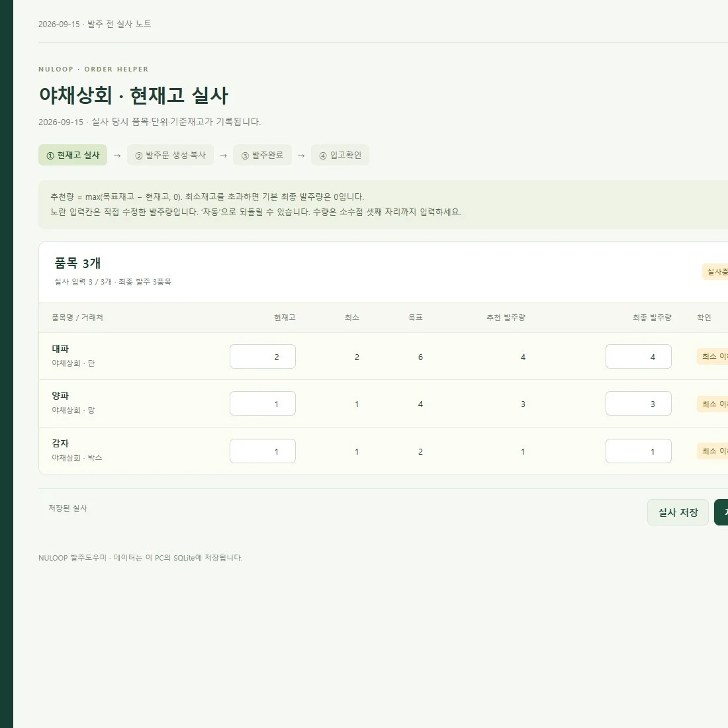Click the 야채상회 · 박스 supplier text

pyautogui.click(x=77, y=458)
